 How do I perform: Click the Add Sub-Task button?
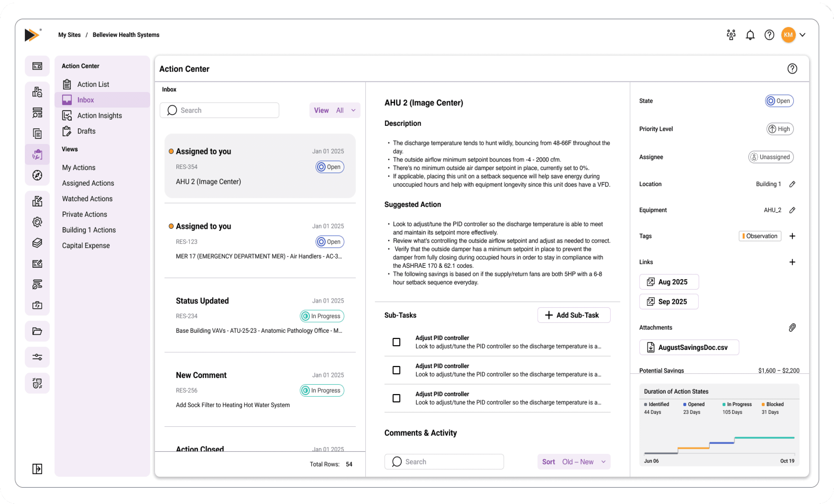point(574,315)
